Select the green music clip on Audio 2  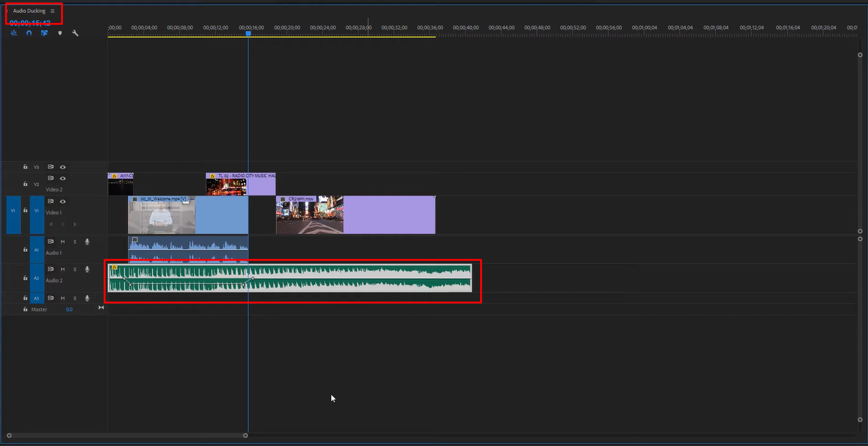(x=290, y=278)
